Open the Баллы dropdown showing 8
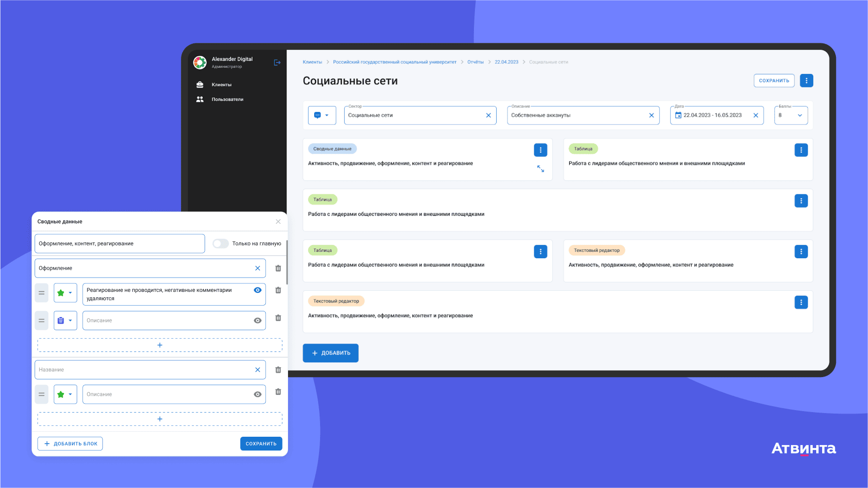Image resolution: width=868 pixels, height=488 pixels. click(791, 115)
